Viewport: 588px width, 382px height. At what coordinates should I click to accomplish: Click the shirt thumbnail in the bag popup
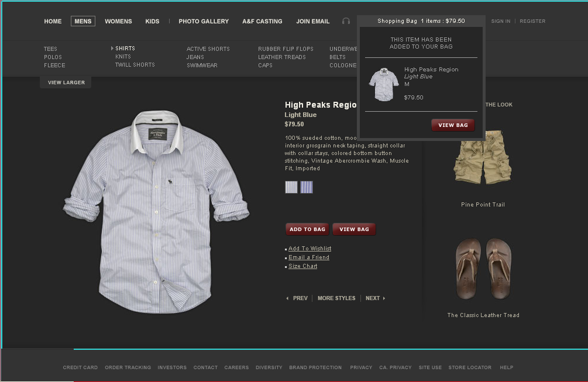click(384, 84)
